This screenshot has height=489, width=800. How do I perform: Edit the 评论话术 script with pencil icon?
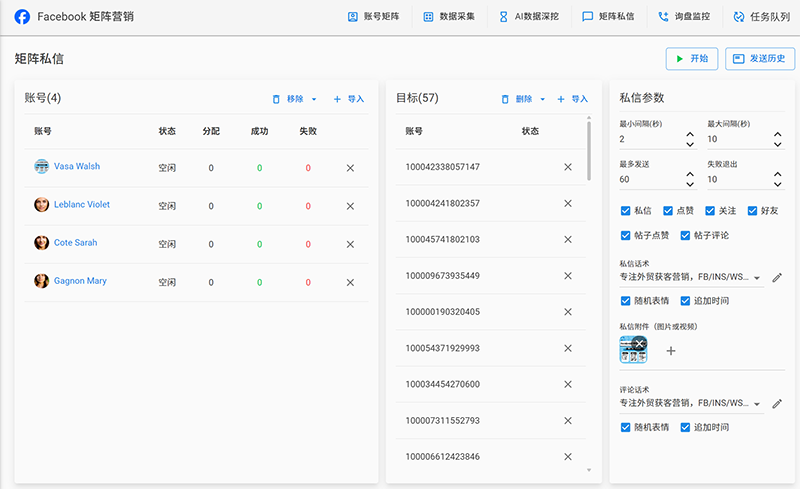777,403
